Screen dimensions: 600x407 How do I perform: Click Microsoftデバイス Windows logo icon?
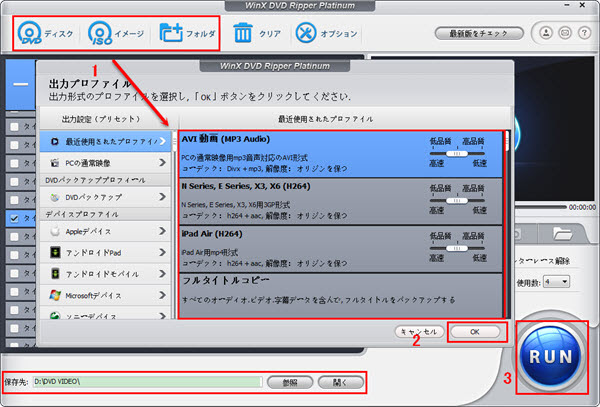(55, 295)
